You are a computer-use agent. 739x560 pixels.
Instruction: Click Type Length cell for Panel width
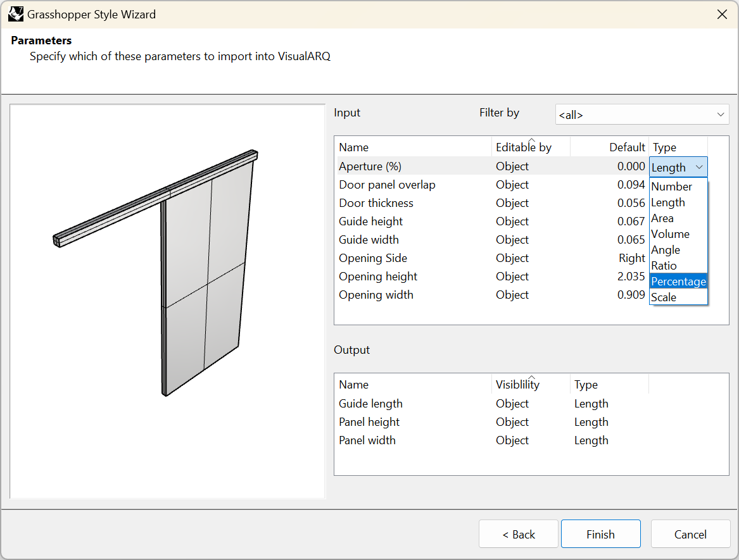click(591, 440)
